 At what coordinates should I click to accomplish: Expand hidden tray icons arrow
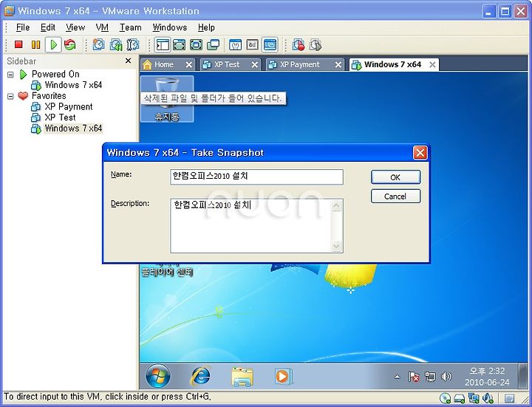pos(397,377)
